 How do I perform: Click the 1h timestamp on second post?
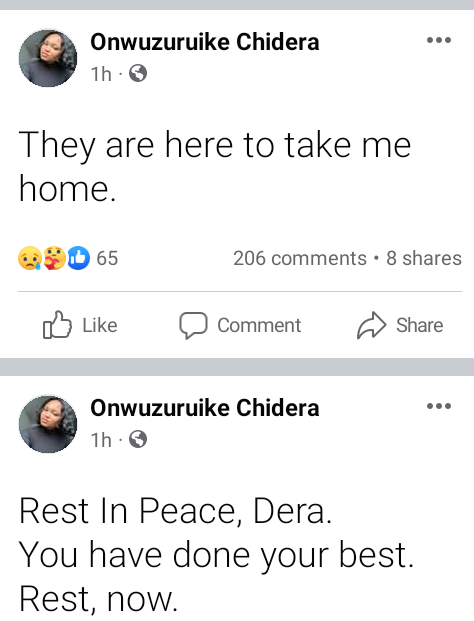pos(101,440)
